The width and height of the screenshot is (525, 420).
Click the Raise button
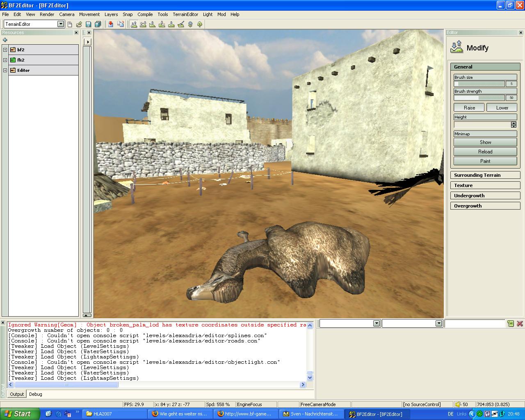(x=469, y=108)
